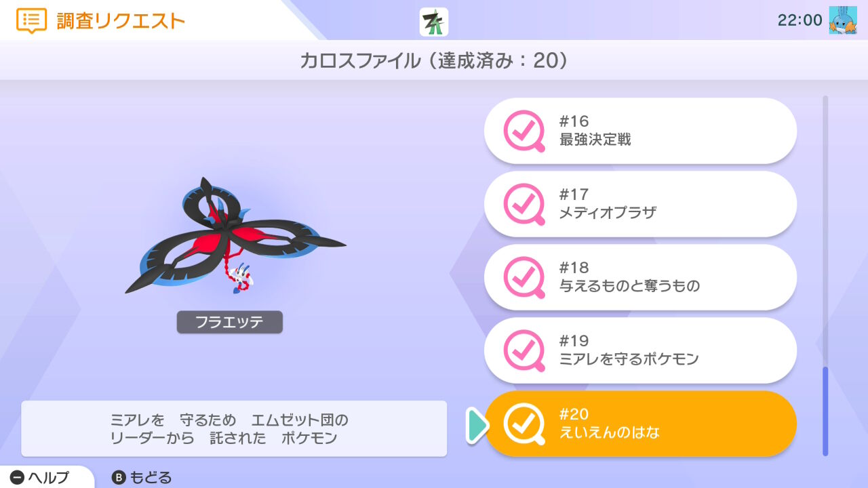Open the #18 与えるものと奪うもの file

[x=640, y=277]
